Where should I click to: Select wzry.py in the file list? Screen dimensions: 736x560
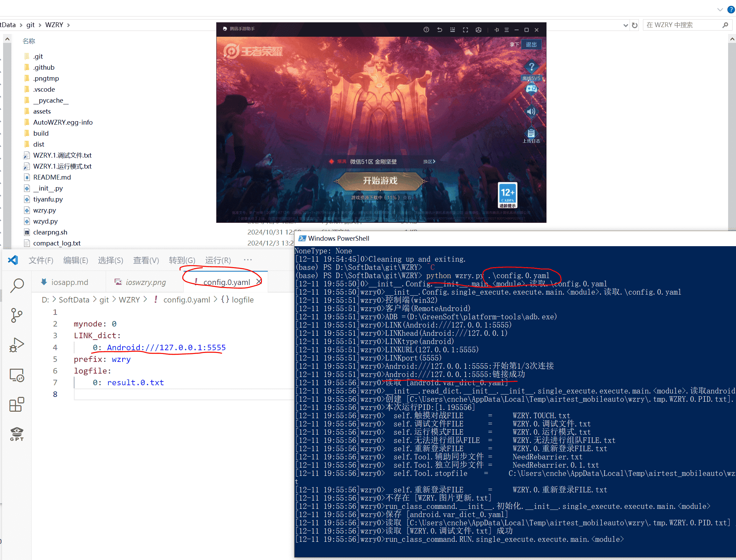click(x=44, y=210)
